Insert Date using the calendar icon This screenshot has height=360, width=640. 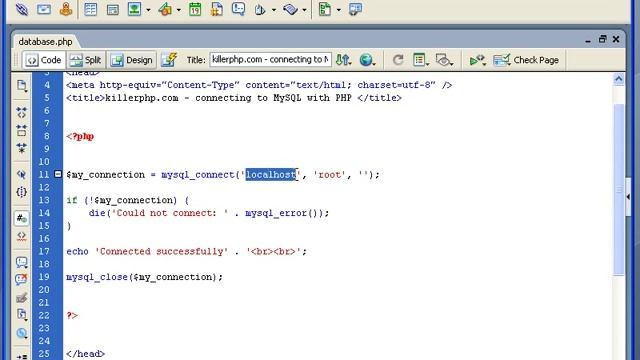click(195, 9)
